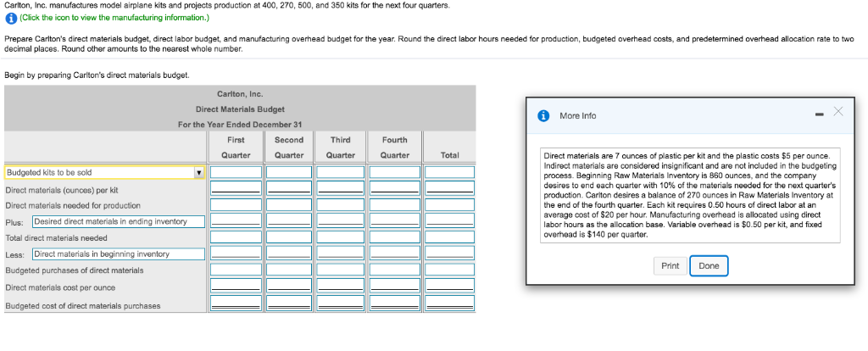The image size is (868, 351).
Task: Click Total beginning inventory cell
Action: (x=449, y=253)
